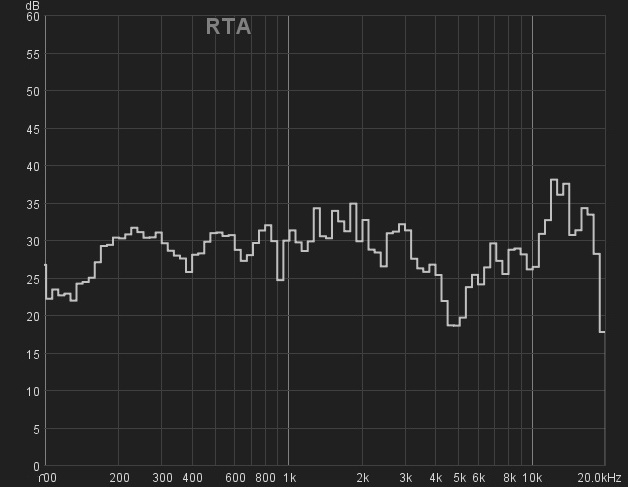628x487 pixels.
Task: Click the 800 frequency axis label
Action: (x=265, y=478)
